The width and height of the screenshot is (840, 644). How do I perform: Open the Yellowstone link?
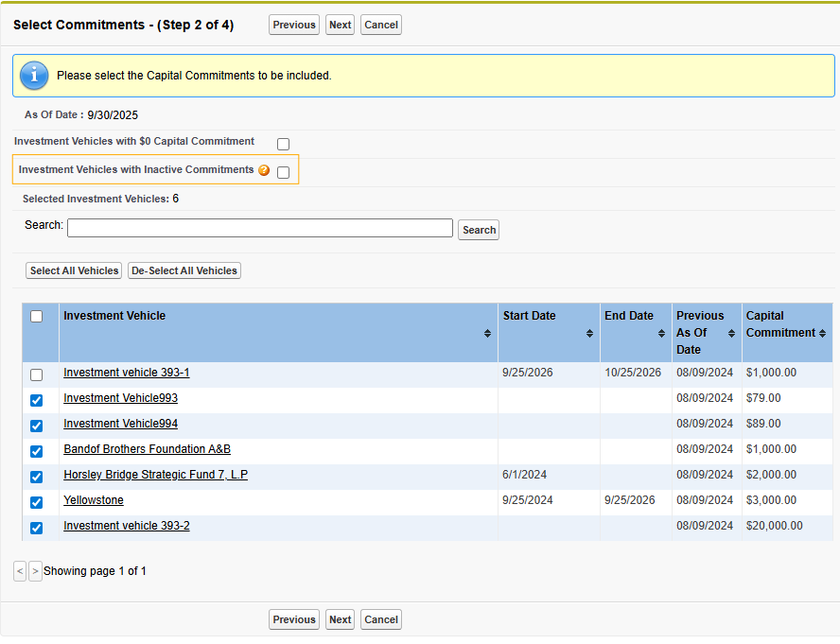coord(94,500)
